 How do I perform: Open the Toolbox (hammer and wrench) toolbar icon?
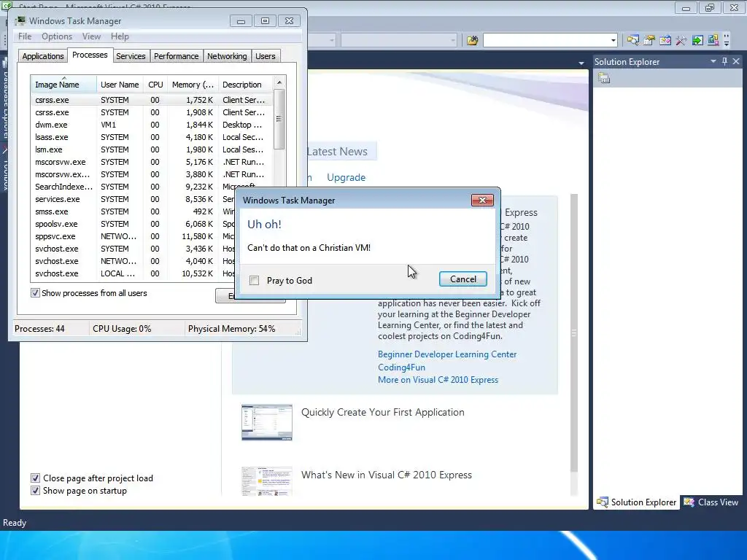click(x=681, y=41)
